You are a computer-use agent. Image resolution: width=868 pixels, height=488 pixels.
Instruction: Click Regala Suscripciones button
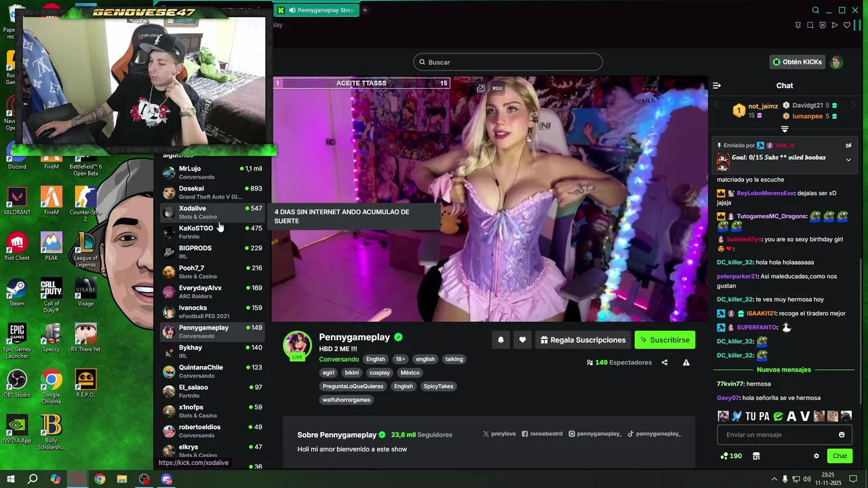(583, 340)
